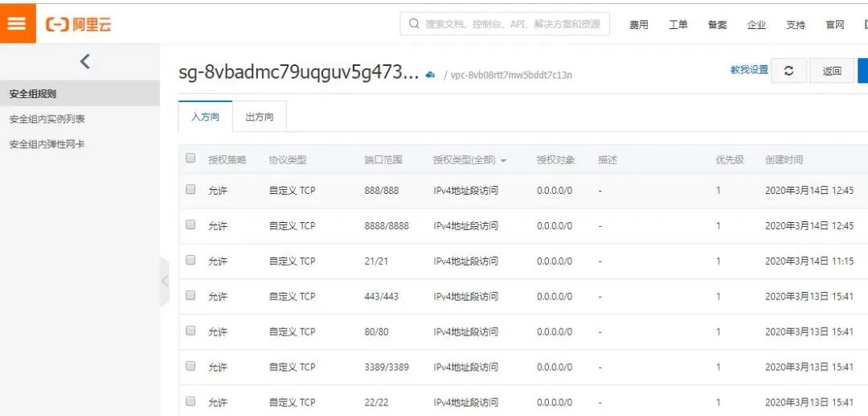Click 自定义 TCP in 443/443 row
Viewport: 868px width, 416px height.
click(292, 296)
